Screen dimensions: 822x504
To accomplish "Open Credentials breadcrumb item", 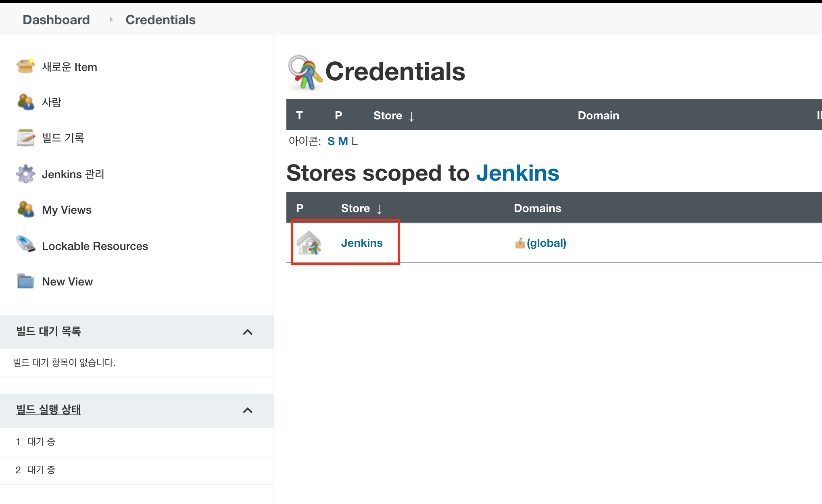I will tap(160, 20).
